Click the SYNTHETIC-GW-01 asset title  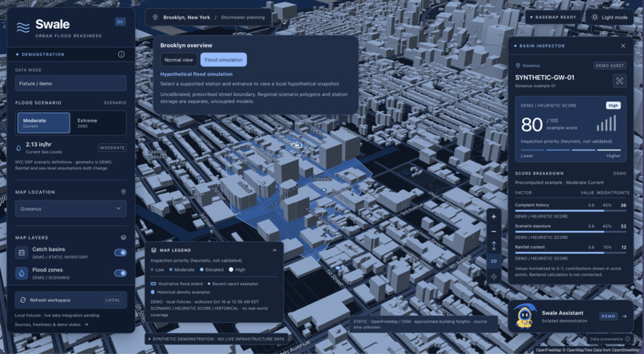[x=545, y=78]
